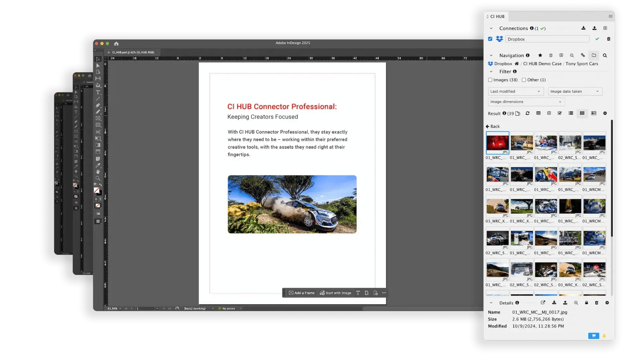Screen dimensions: 644x362
Task: Select the Page tool
Action: [98, 72]
